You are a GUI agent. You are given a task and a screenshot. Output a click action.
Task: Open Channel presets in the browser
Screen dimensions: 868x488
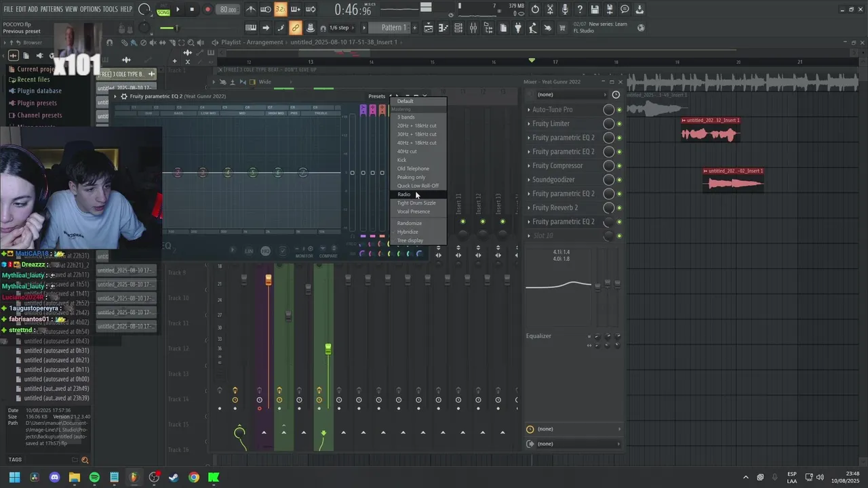coord(39,115)
